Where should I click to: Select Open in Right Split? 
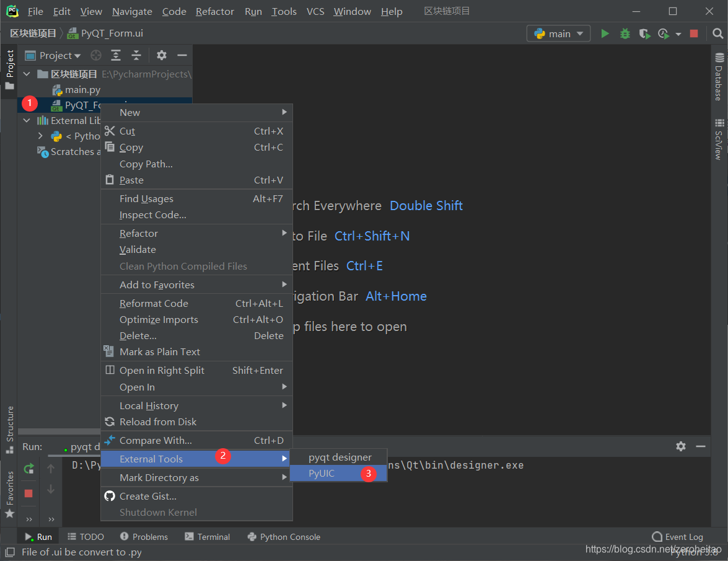coord(197,370)
